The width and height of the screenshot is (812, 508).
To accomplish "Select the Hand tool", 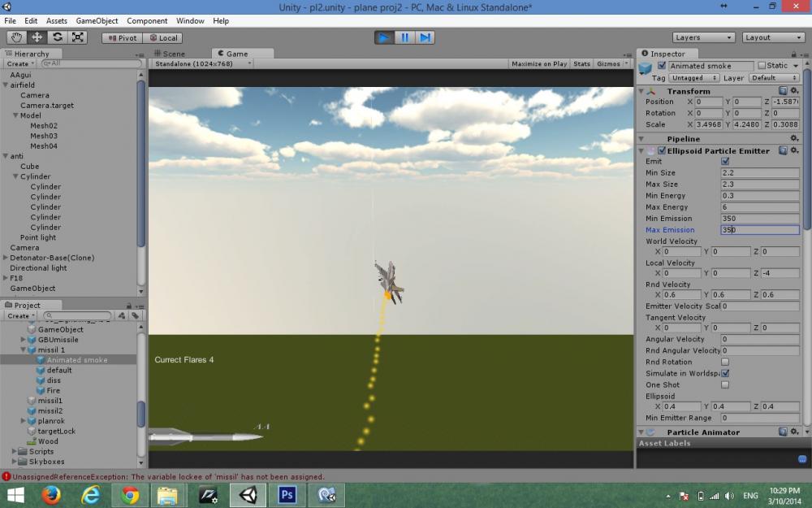I will point(16,37).
